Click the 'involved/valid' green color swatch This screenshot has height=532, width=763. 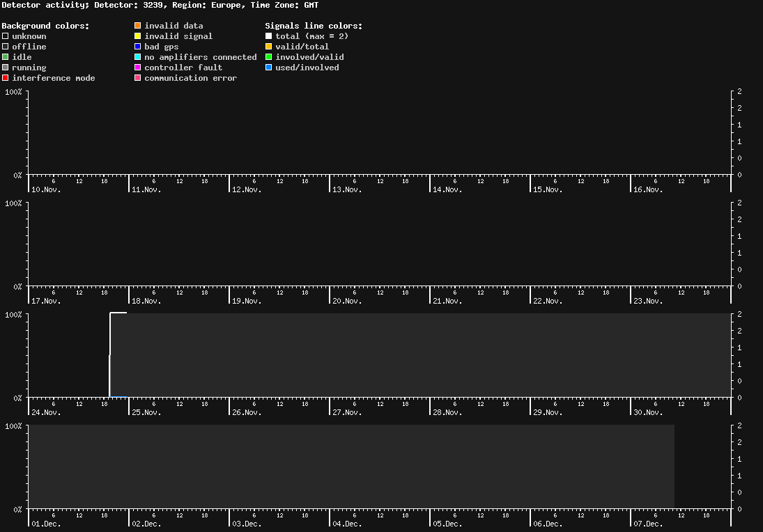268,57
